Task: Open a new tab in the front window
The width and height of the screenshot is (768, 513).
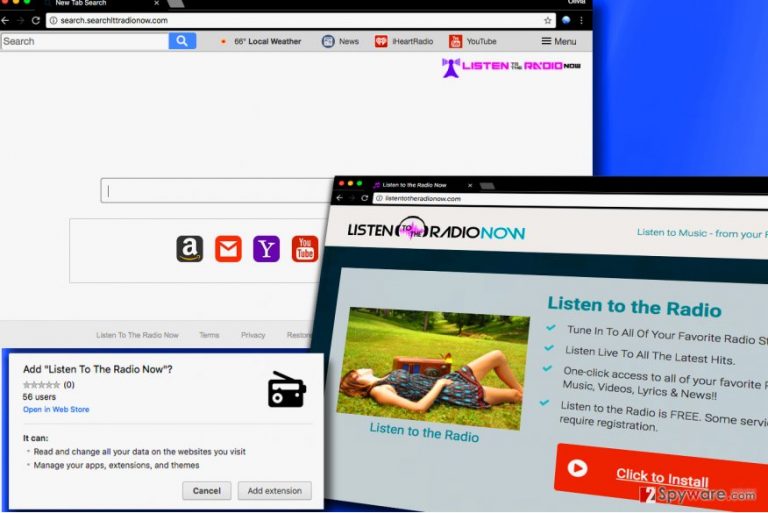Action: (x=487, y=186)
